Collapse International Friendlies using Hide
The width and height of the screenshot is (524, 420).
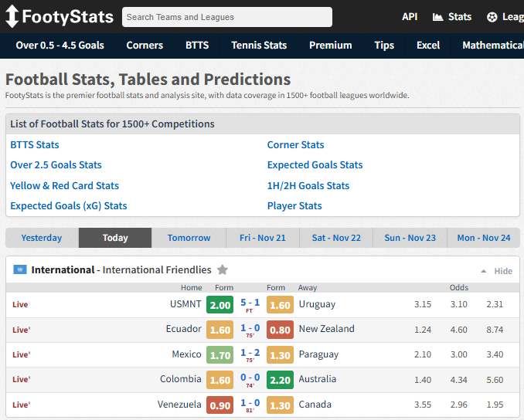[503, 271]
